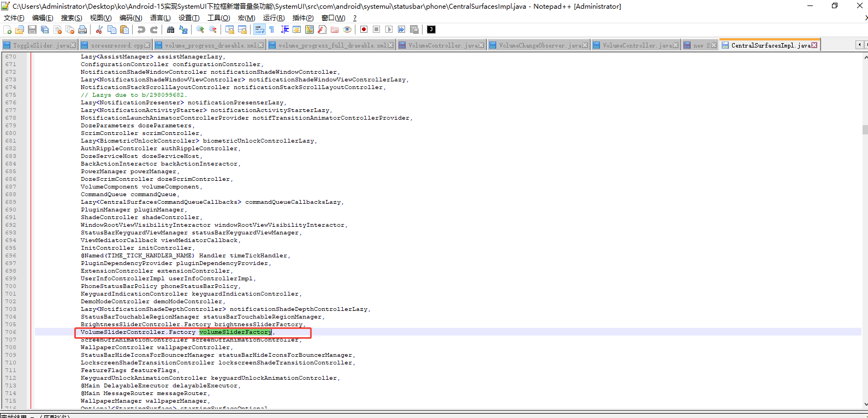
Task: Open the 宏(M) menu
Action: pos(246,18)
